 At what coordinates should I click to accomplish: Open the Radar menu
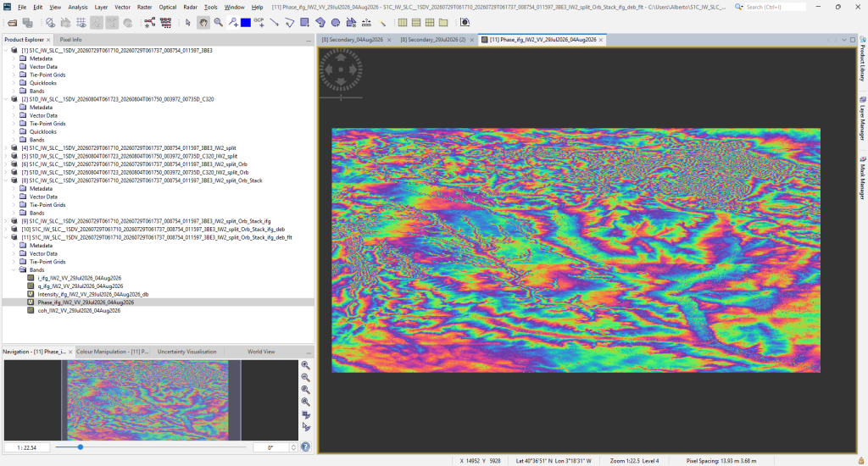click(x=191, y=7)
